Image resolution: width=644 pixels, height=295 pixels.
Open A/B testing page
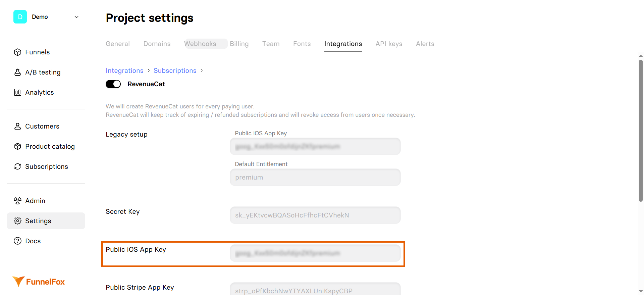[x=46, y=72]
